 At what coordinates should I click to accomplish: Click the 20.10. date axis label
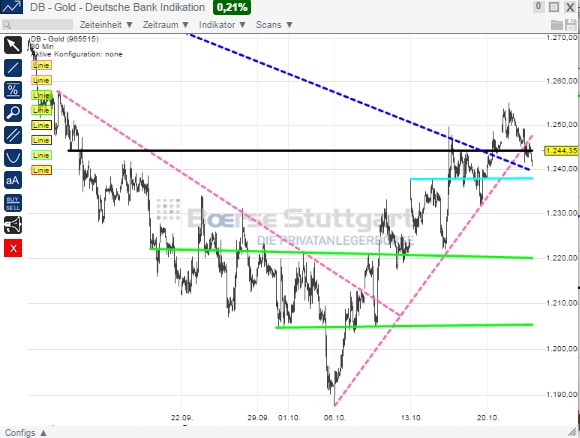pos(488,418)
